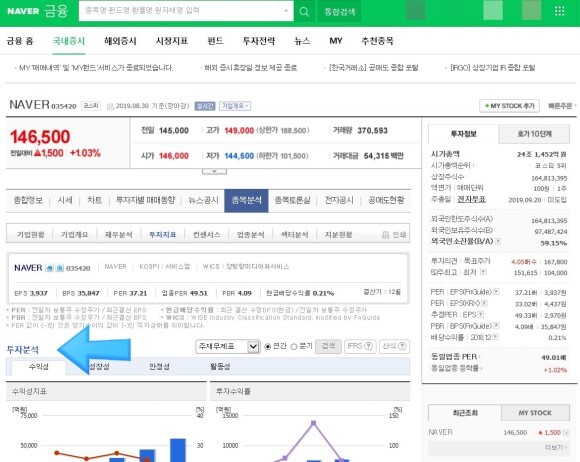580x462 pixels.
Task: Click the 실시간 badge
Action: point(205,106)
